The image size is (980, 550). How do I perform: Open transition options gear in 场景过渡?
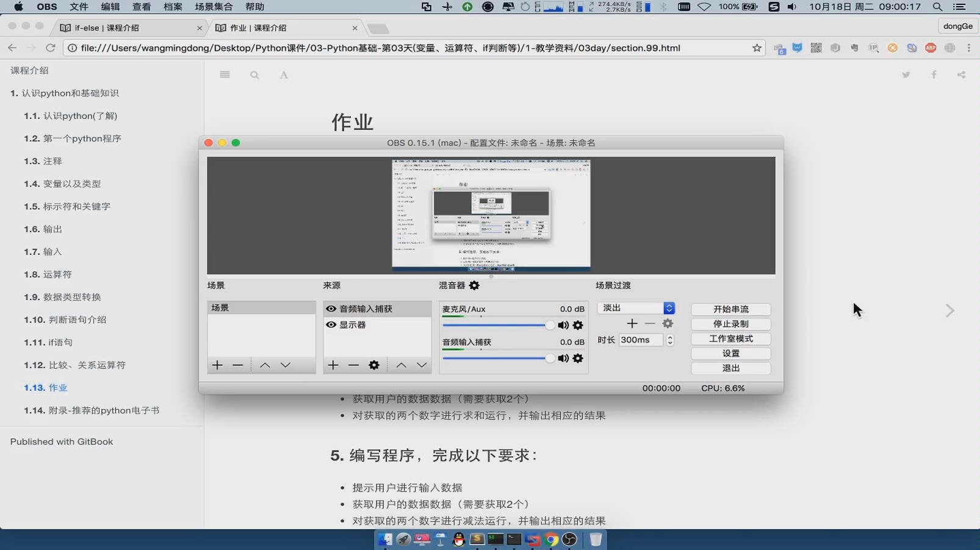tap(667, 324)
